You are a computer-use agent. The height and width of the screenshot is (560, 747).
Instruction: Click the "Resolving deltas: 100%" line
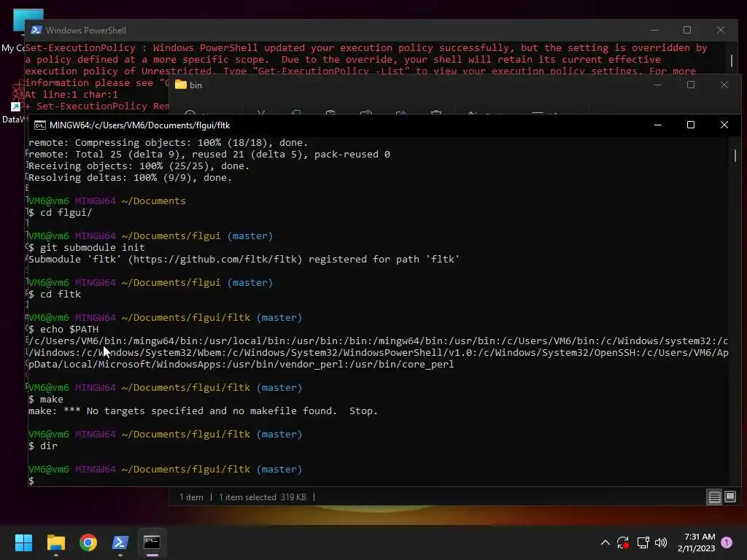click(x=130, y=178)
